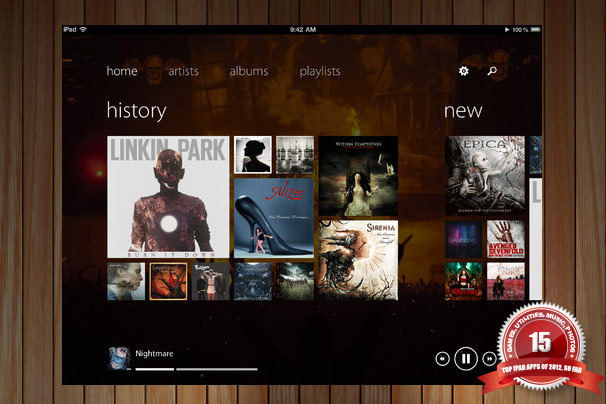606x404 pixels.
Task: Open Linkin Park Burn It Down album
Action: [168, 197]
